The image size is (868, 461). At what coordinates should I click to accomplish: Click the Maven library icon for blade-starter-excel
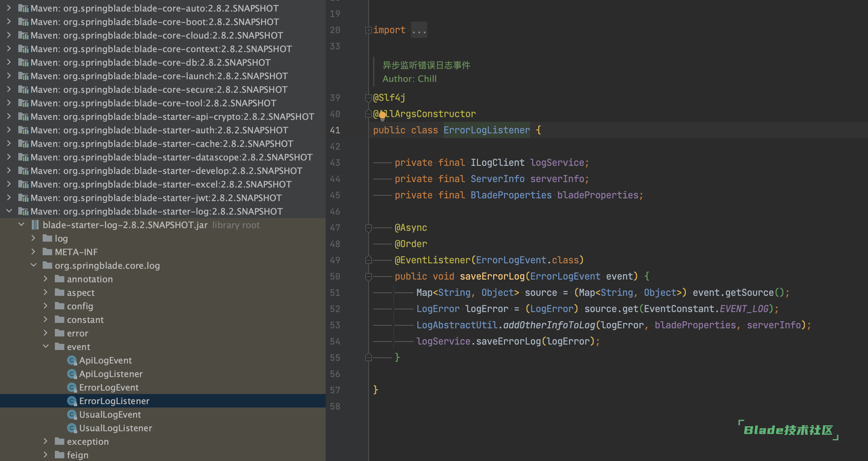23,184
